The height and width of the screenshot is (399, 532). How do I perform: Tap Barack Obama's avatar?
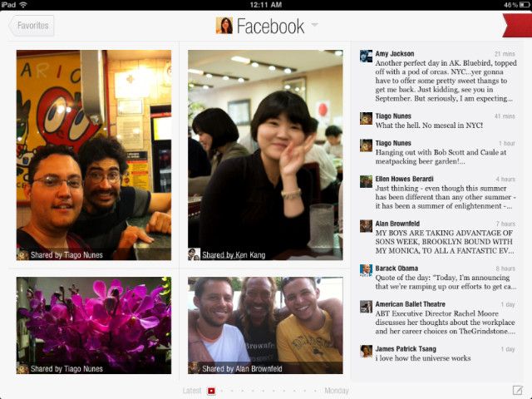click(366, 270)
